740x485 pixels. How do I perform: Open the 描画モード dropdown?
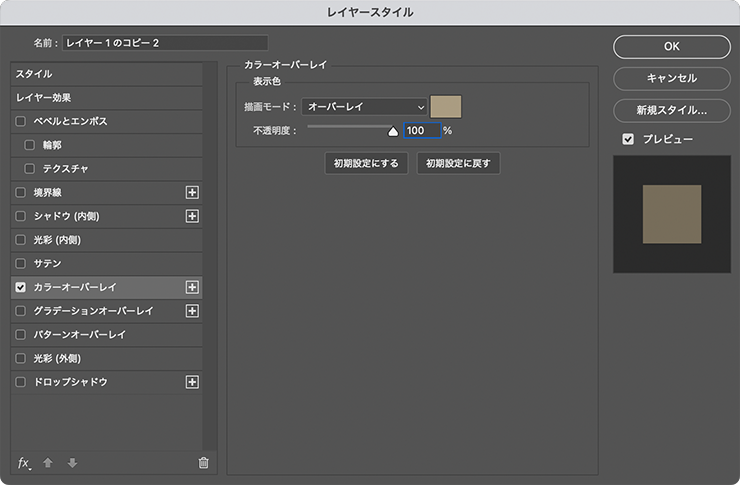point(365,106)
